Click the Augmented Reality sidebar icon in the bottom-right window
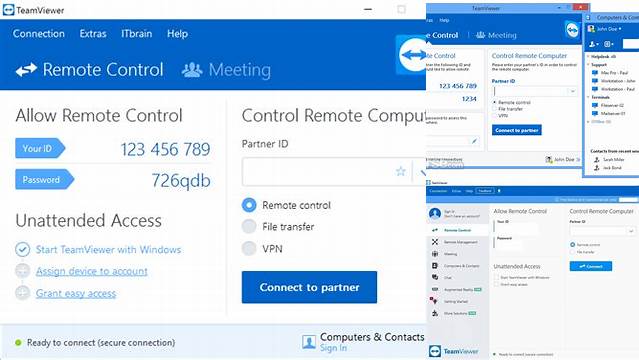 (435, 289)
